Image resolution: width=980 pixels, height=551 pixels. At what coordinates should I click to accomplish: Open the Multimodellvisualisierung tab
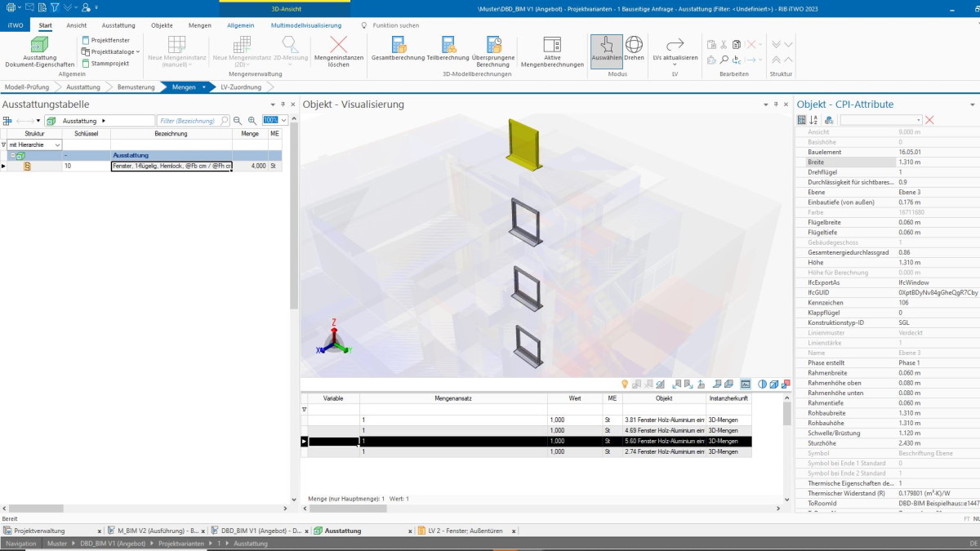[306, 25]
